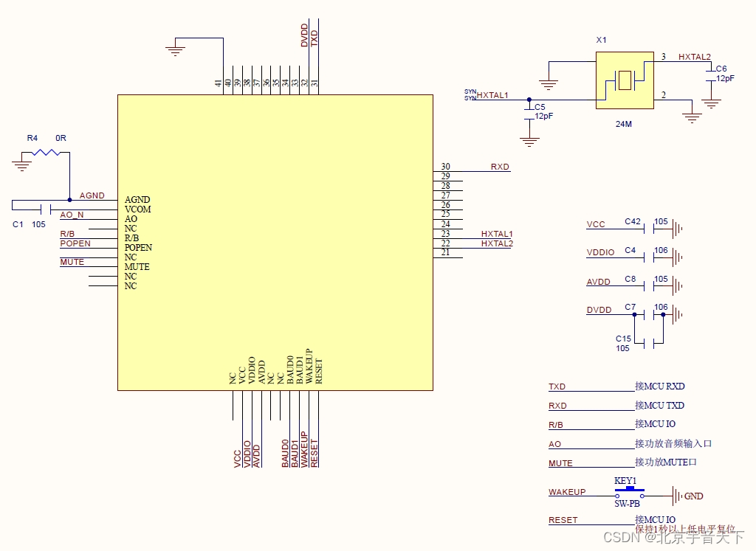This screenshot has height=551, width=756.
Task: Click the BAUD0 net label below the chip
Action: click(x=285, y=453)
